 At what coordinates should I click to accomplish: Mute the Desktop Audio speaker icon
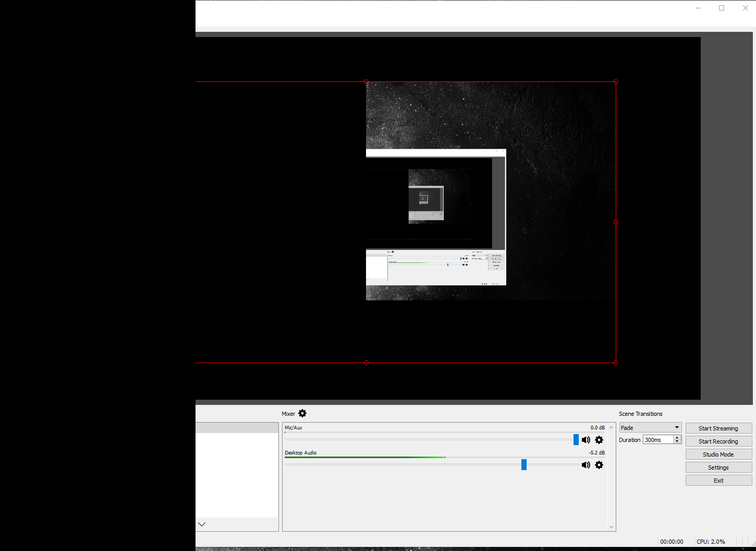pyautogui.click(x=586, y=465)
